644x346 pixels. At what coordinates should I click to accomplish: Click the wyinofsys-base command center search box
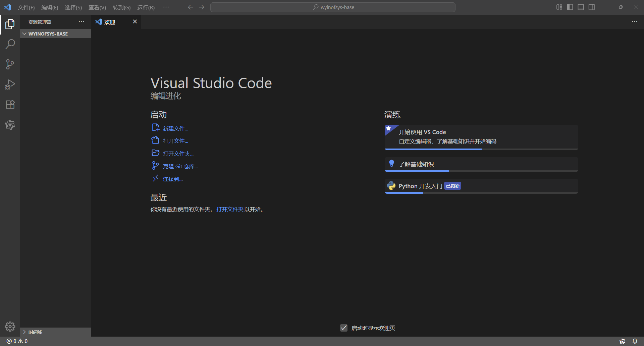(333, 7)
